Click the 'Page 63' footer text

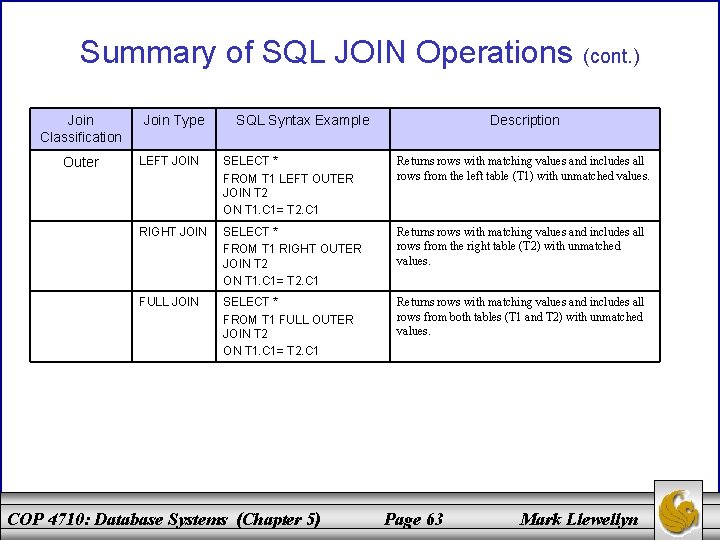point(414,519)
